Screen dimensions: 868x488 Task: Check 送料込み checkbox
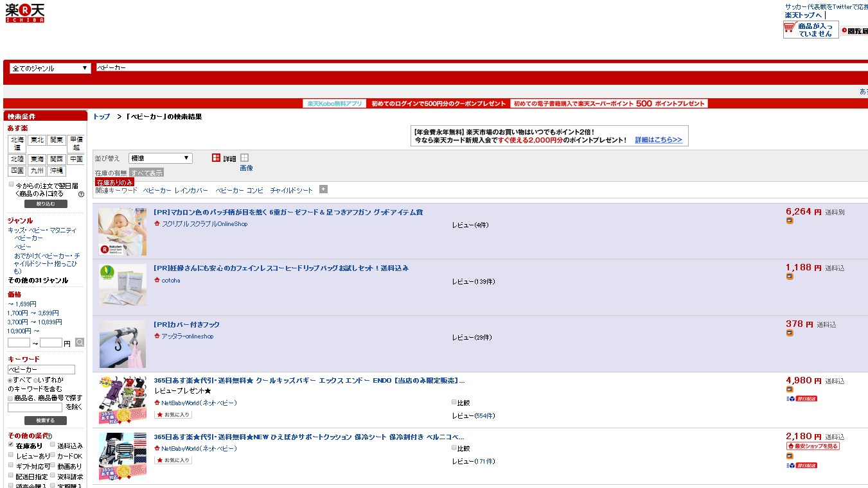coord(53,444)
